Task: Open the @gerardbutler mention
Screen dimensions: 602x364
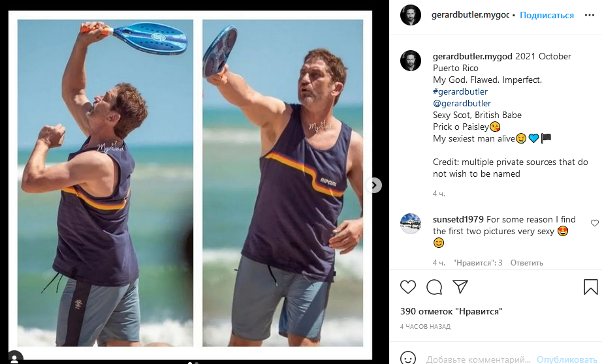Action: (x=462, y=103)
